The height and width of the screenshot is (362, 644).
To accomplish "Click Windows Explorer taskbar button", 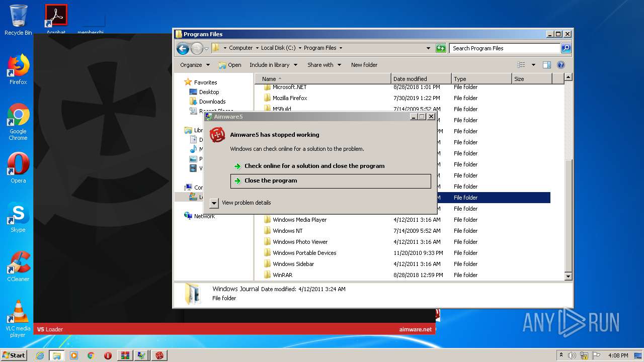I will 57,355.
